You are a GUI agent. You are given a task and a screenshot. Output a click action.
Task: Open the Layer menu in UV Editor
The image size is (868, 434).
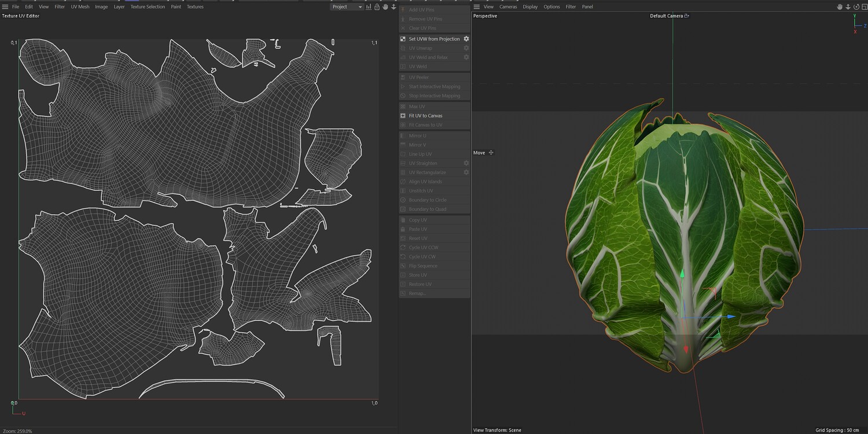tap(119, 7)
